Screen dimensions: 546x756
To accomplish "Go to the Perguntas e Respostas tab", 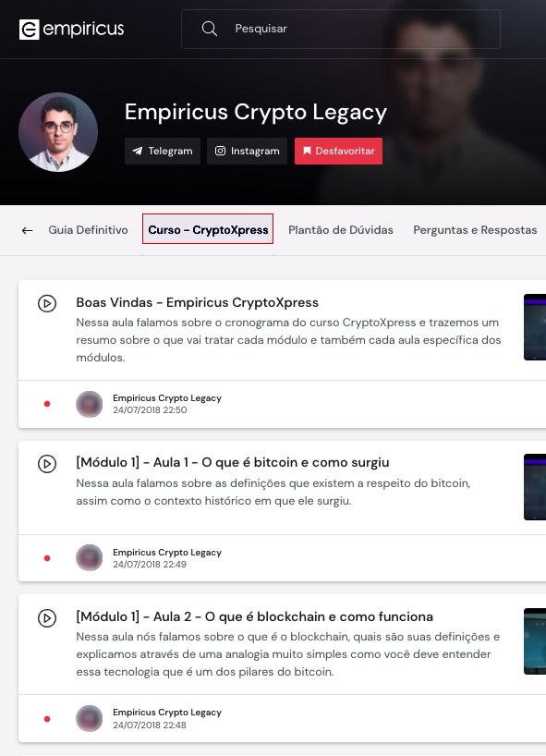I will [475, 230].
